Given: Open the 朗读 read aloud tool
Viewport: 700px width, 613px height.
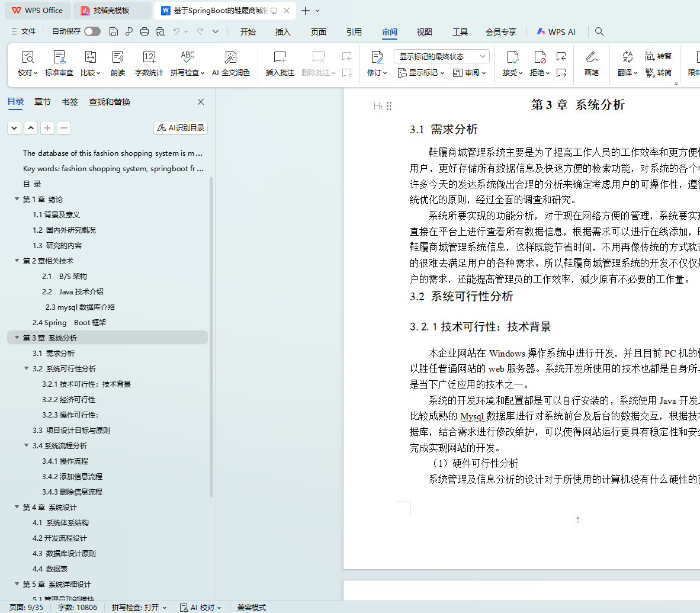Looking at the screenshot, I should (118, 57).
